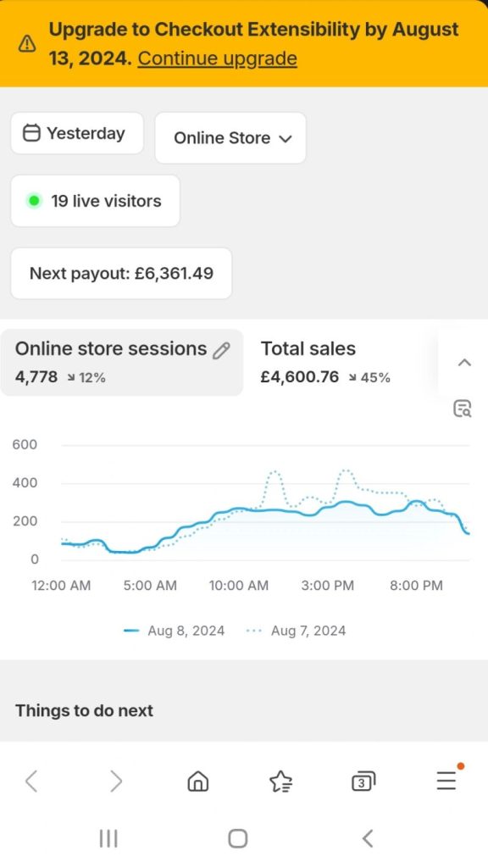Open the browser home page icon
488x868 pixels.
198,782
